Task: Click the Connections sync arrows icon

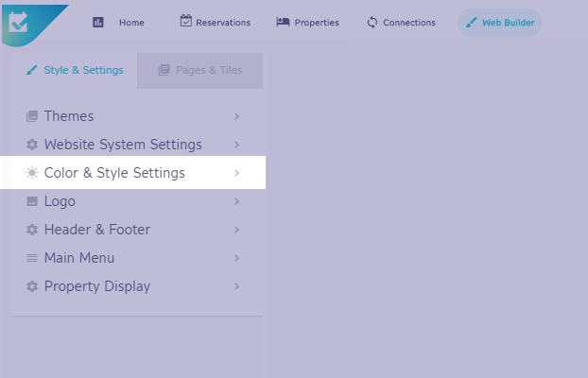Action: [x=372, y=23]
